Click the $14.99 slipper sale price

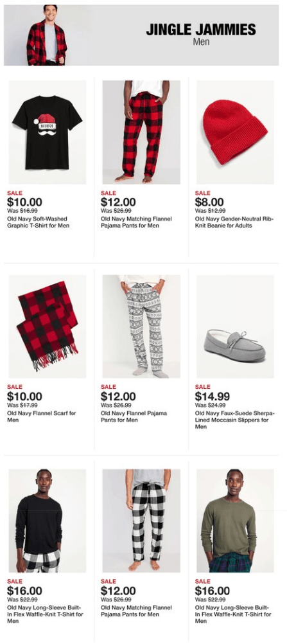click(x=213, y=397)
